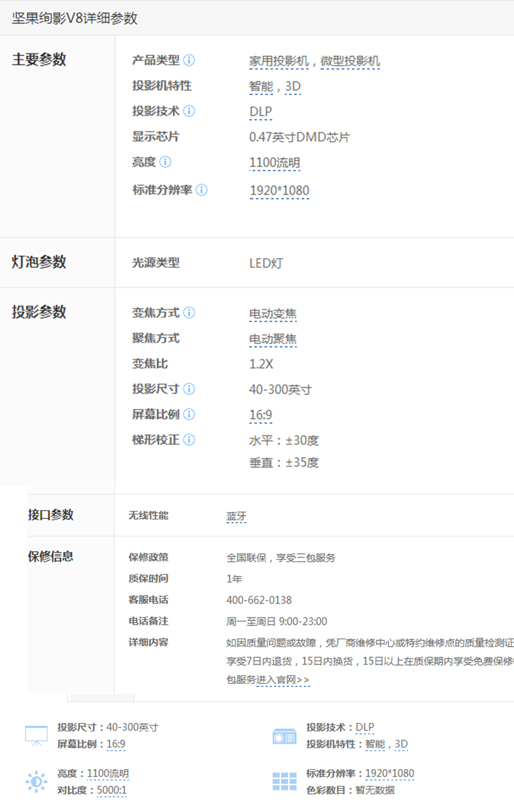Open the 电动变焦 link
The width and height of the screenshot is (514, 812).
pos(273,313)
